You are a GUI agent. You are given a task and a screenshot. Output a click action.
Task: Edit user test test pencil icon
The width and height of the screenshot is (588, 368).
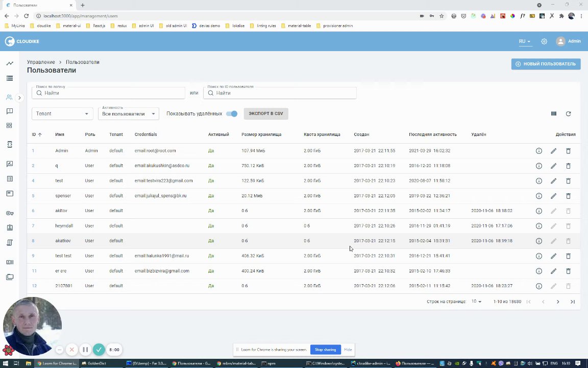click(x=553, y=256)
